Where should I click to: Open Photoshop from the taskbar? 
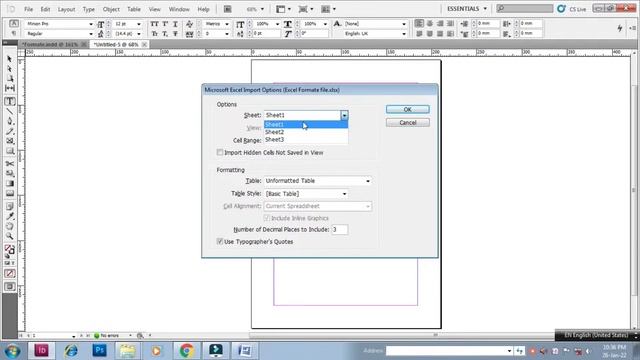[99, 351]
